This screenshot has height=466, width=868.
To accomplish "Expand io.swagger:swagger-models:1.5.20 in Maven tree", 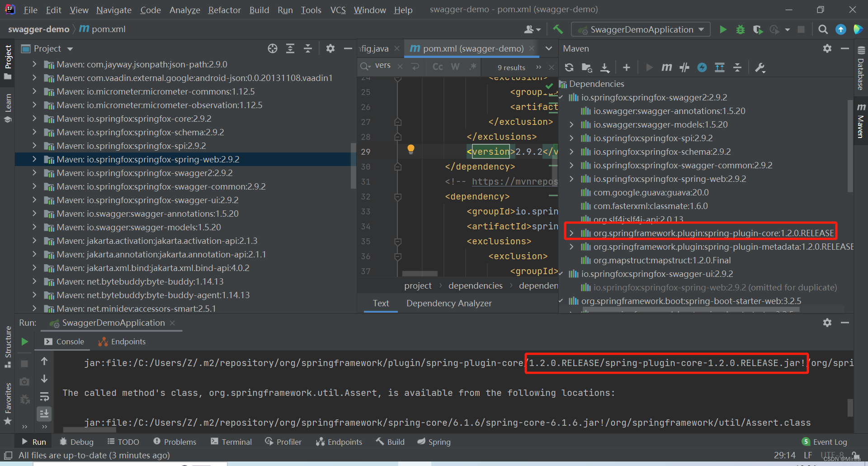I will (x=571, y=124).
